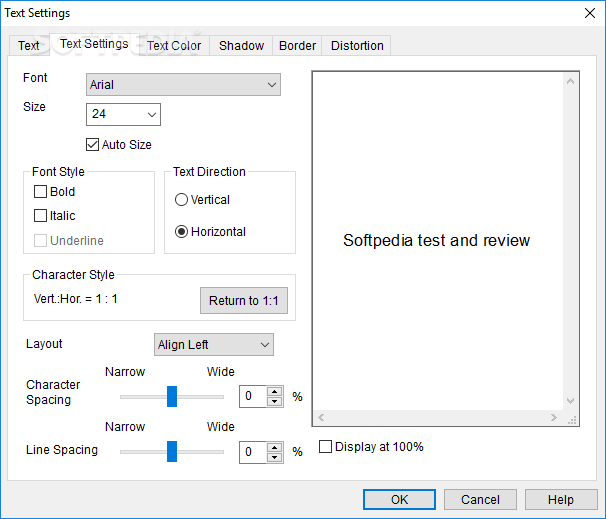Decrease Character Spacing with down spinner
606x519 pixels.
click(274, 402)
